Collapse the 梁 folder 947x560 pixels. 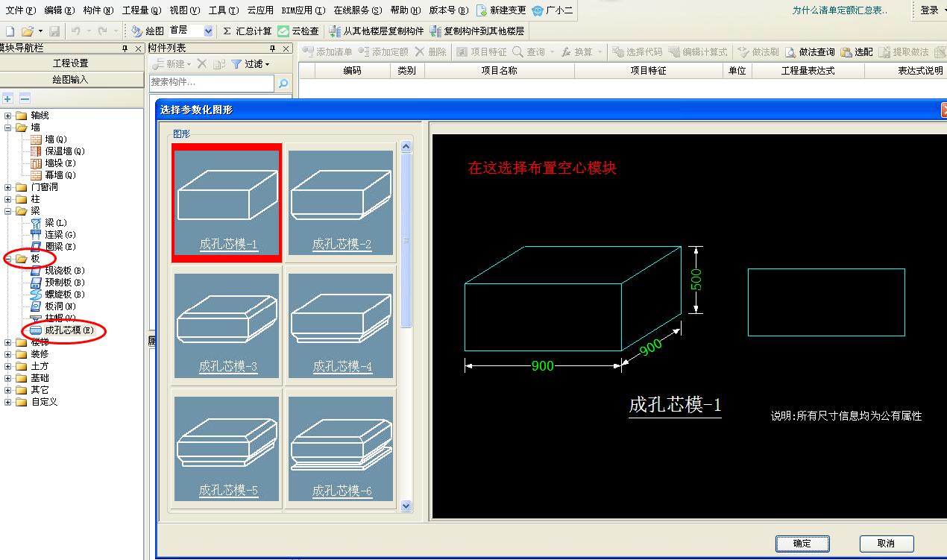pos(8,211)
